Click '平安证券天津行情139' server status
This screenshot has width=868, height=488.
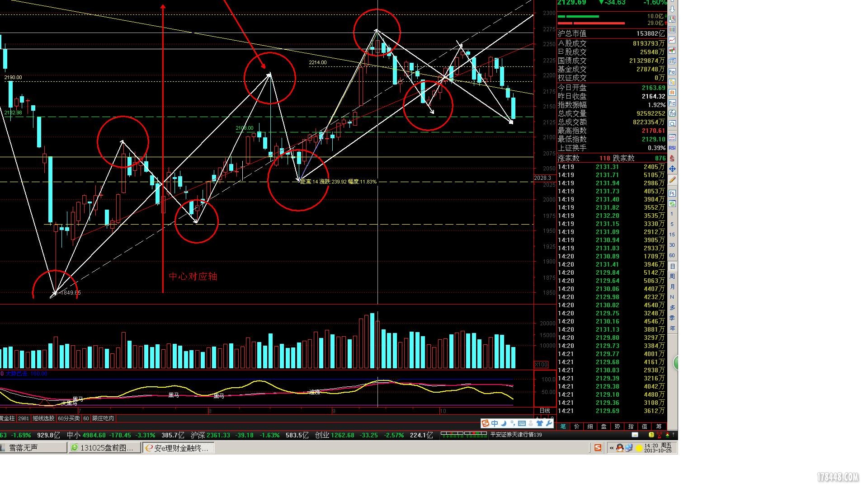[516, 435]
